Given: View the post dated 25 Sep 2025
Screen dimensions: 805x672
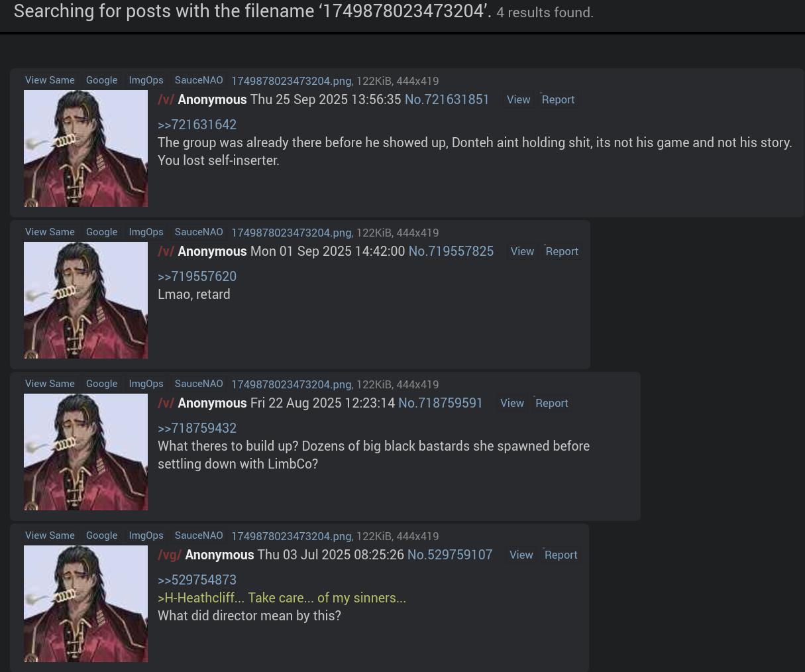Looking at the screenshot, I should [x=518, y=99].
